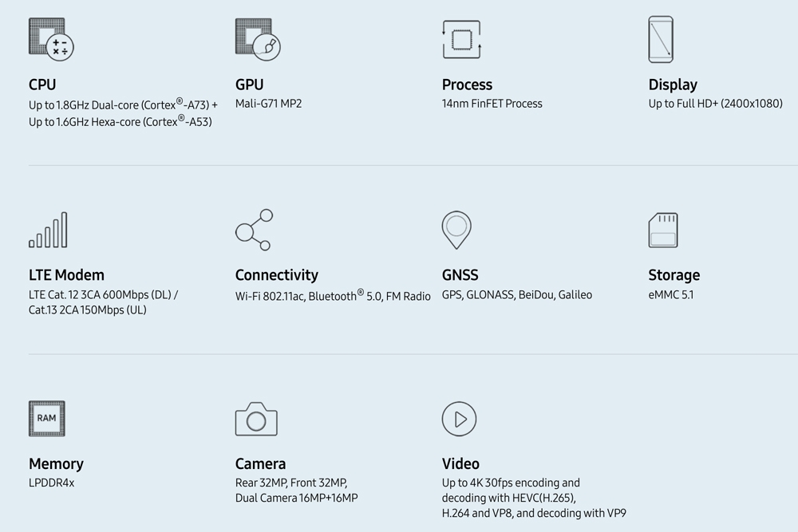
Task: Click the LPDDR4x memory text
Action: (51, 483)
